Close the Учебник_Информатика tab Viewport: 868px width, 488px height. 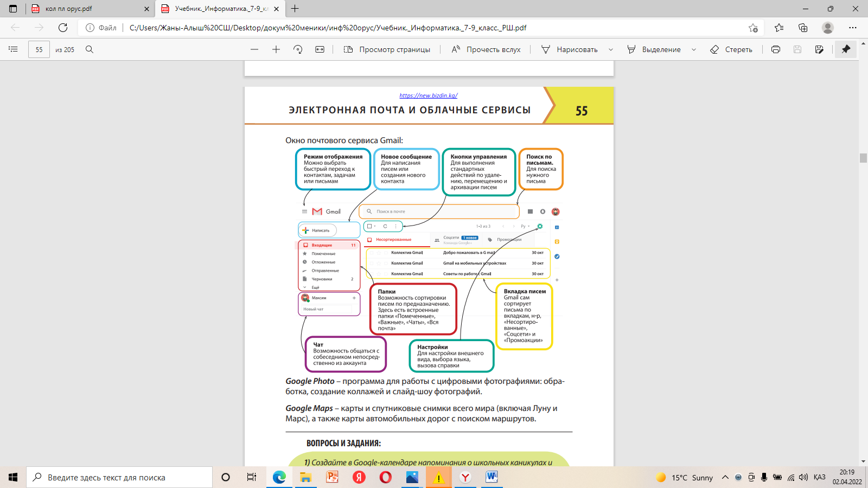[277, 9]
